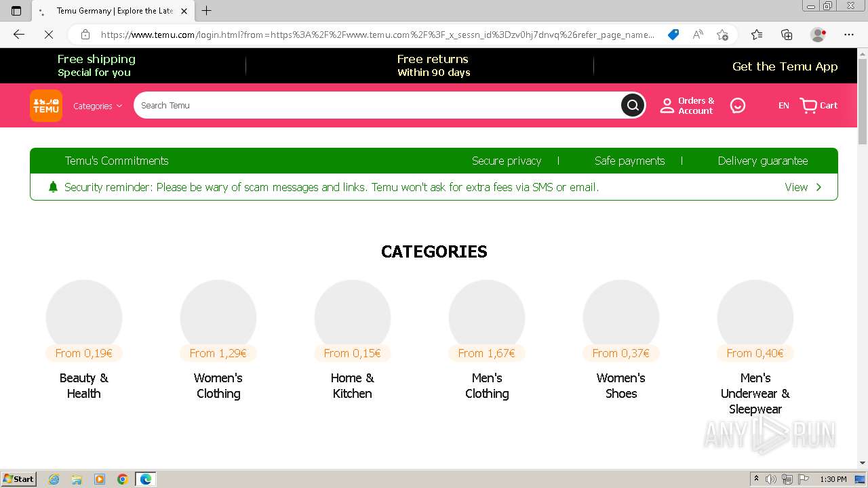This screenshot has height=488, width=868.
Task: Click the Temu logo icon
Action: pyautogui.click(x=46, y=106)
